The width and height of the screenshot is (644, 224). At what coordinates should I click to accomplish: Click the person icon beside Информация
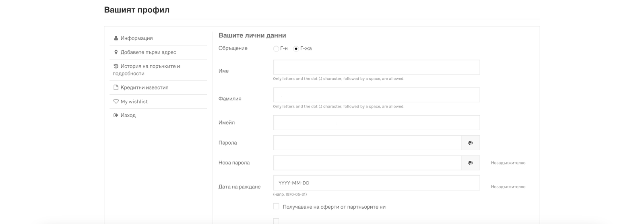tap(116, 38)
